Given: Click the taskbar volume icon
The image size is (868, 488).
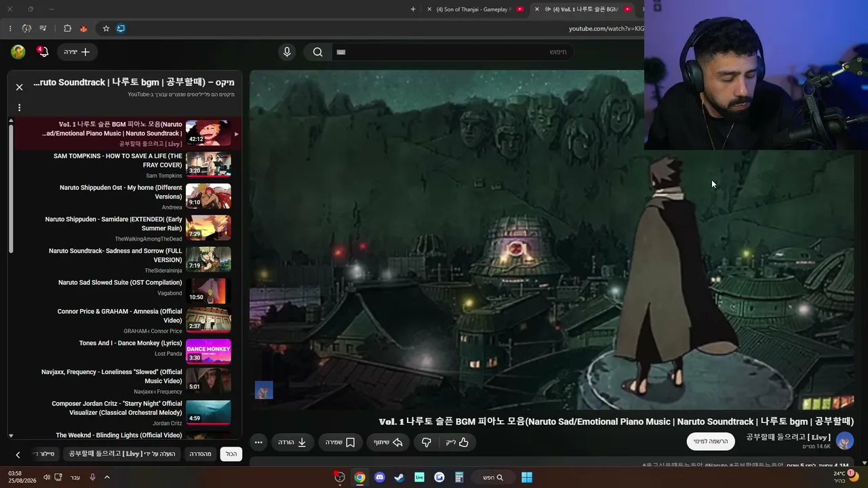Looking at the screenshot, I should [47, 477].
